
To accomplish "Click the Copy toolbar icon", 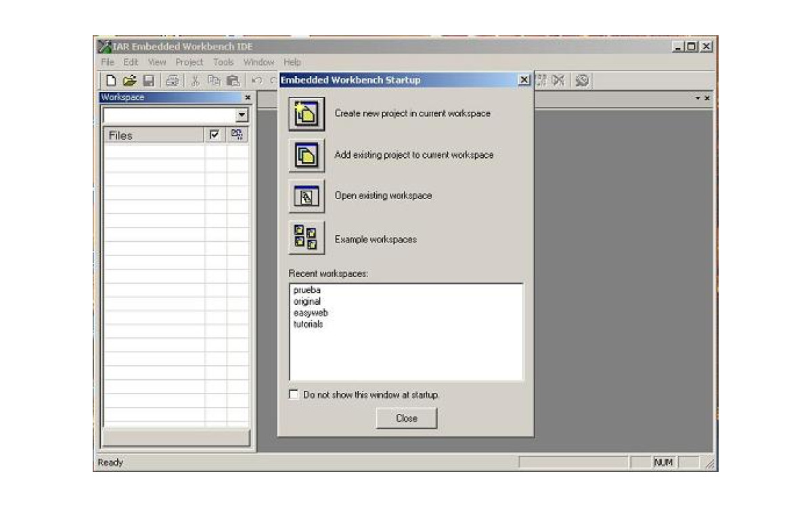I will tap(215, 80).
